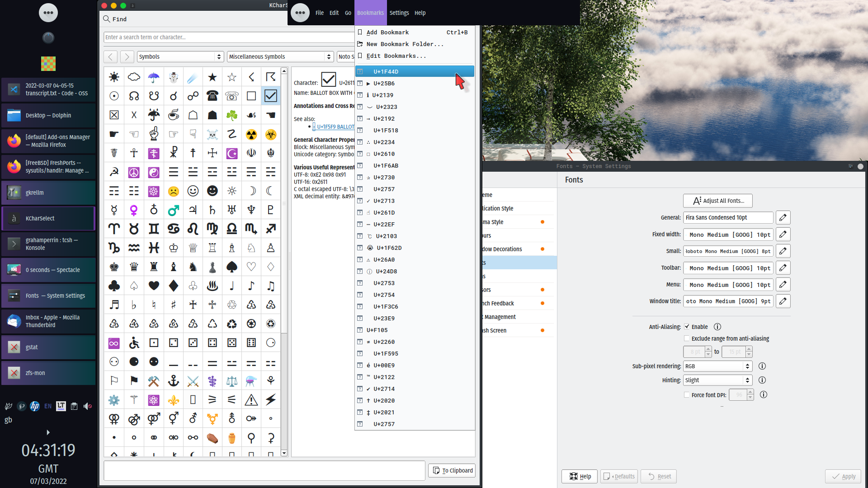Click the forward navigation arrow in KCharSelect
This screenshot has height=488, width=868.
pyautogui.click(x=127, y=56)
